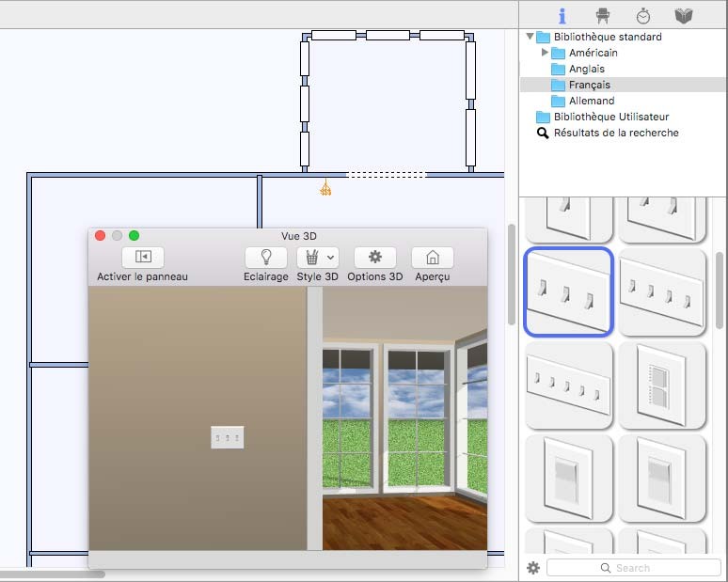Expand the Américain folder

[x=545, y=53]
